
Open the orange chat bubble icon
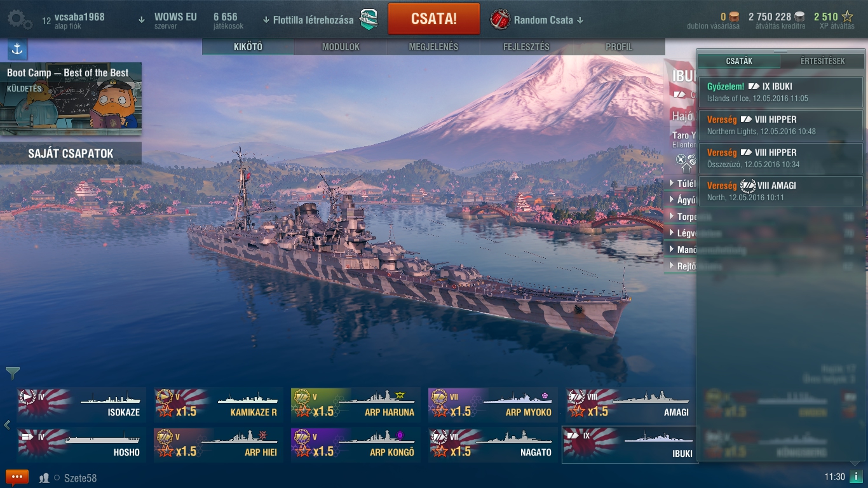tap(17, 477)
